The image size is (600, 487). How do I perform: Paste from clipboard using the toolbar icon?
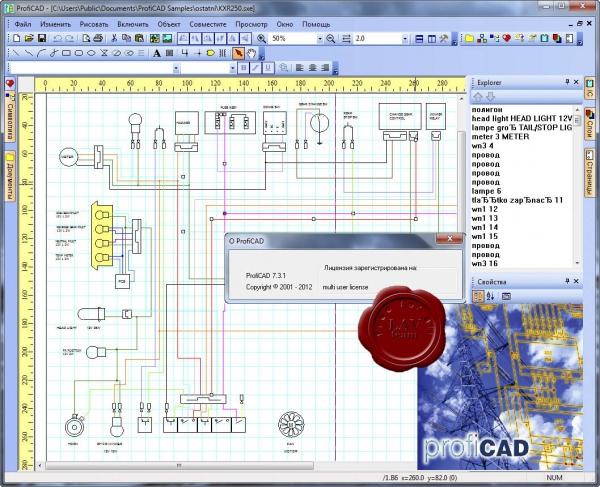point(139,38)
